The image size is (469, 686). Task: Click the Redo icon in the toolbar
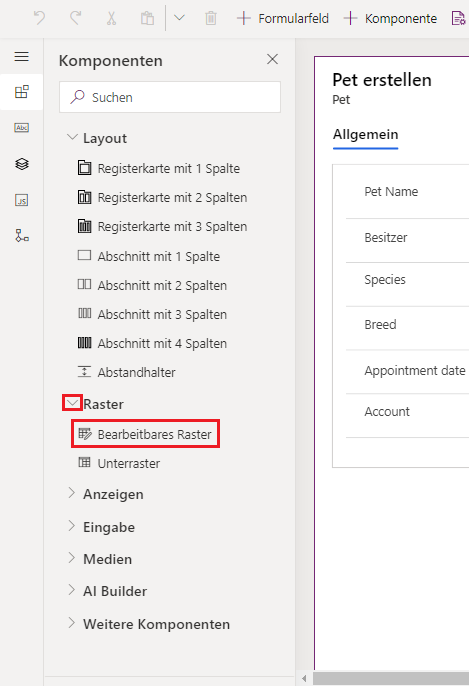point(76,18)
